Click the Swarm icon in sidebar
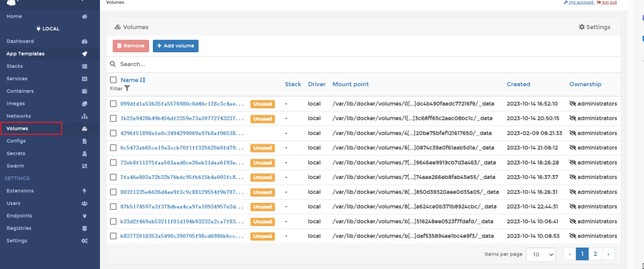Screen dimensions: 644x269 pos(84,166)
